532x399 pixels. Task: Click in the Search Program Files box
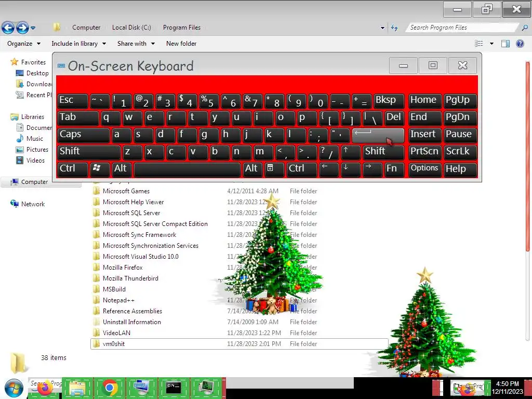pos(461,28)
